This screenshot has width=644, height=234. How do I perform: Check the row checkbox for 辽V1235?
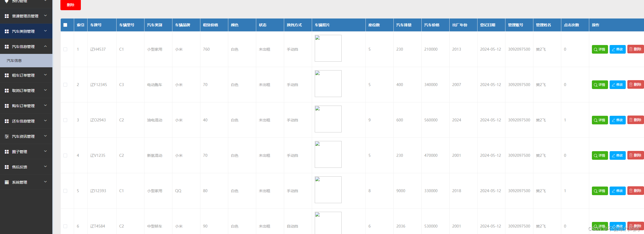tap(65, 155)
